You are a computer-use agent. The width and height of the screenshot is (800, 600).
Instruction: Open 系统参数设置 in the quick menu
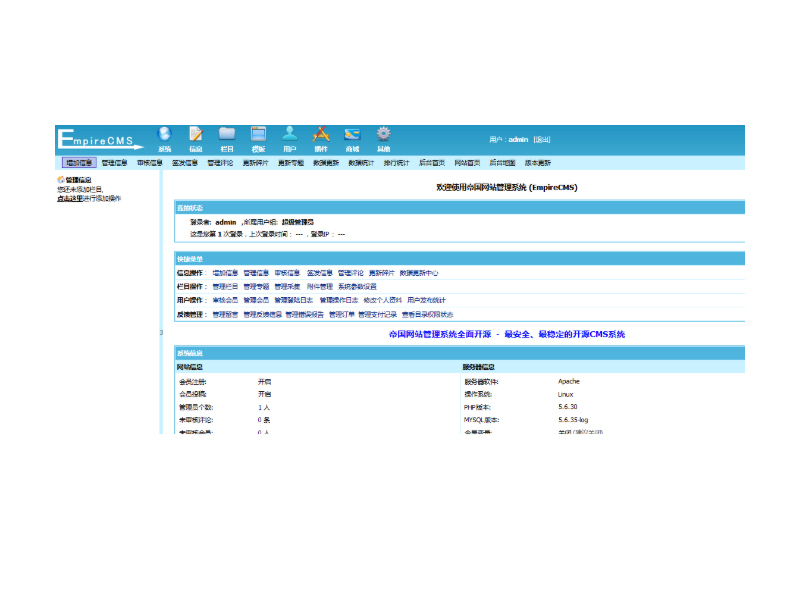pyautogui.click(x=358, y=286)
